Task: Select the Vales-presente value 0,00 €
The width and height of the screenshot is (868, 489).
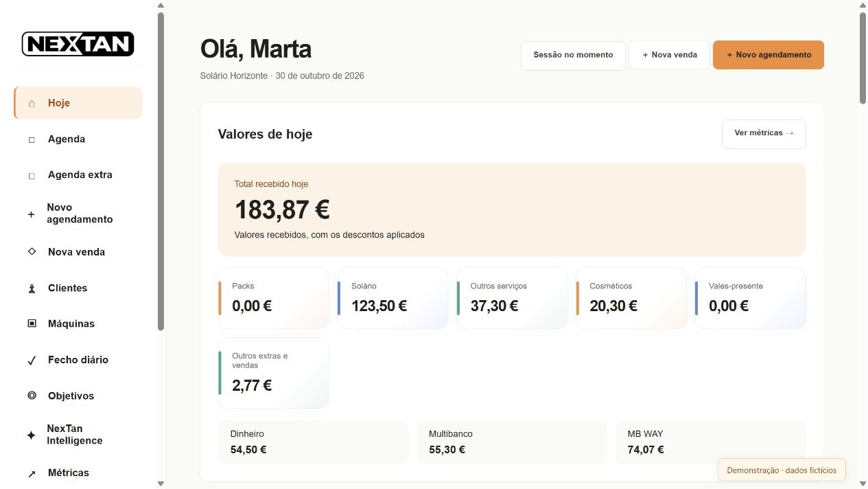Action: (x=729, y=306)
